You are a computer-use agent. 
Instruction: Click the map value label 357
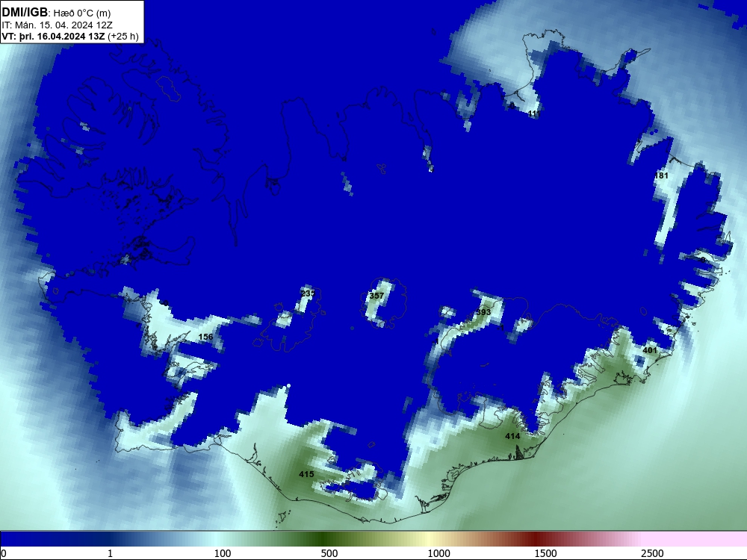pos(376,296)
